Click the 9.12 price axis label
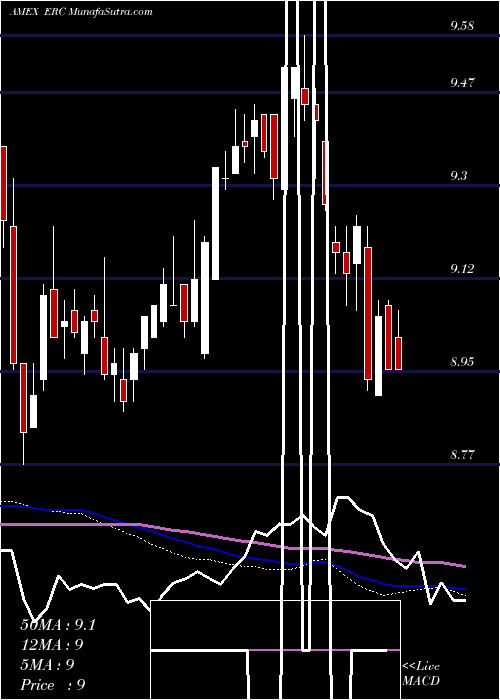Image resolution: width=500 pixels, height=700 pixels. (462, 268)
